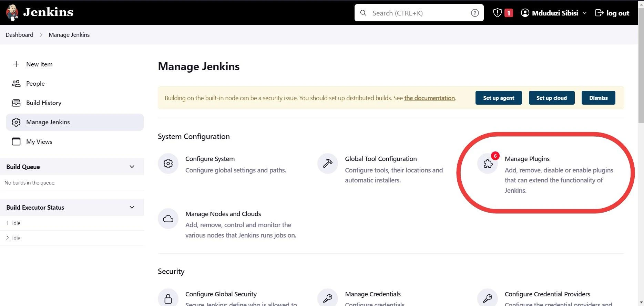Open search help question-mark icon

[475, 13]
